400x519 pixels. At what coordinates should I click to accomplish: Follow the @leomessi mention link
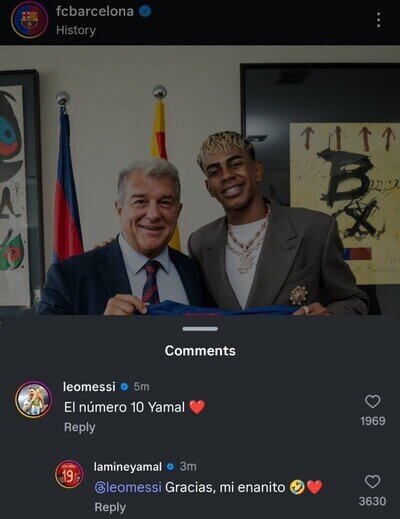[128, 487]
